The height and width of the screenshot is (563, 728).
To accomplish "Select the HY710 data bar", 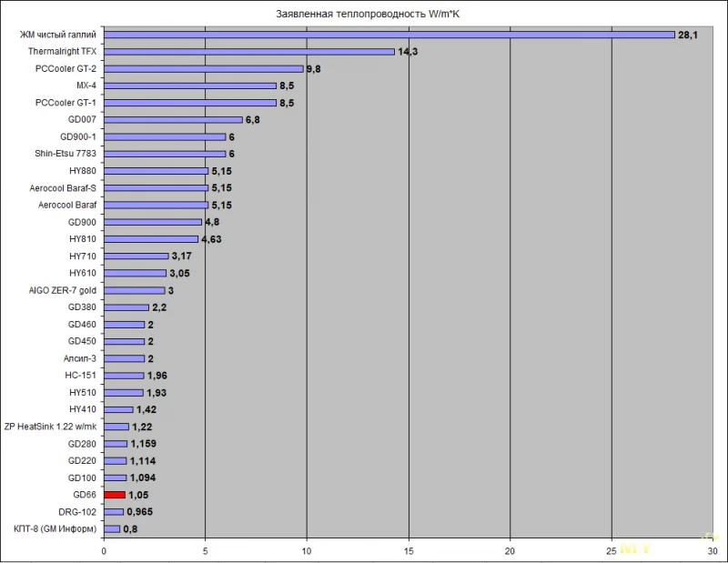I will [x=136, y=256].
